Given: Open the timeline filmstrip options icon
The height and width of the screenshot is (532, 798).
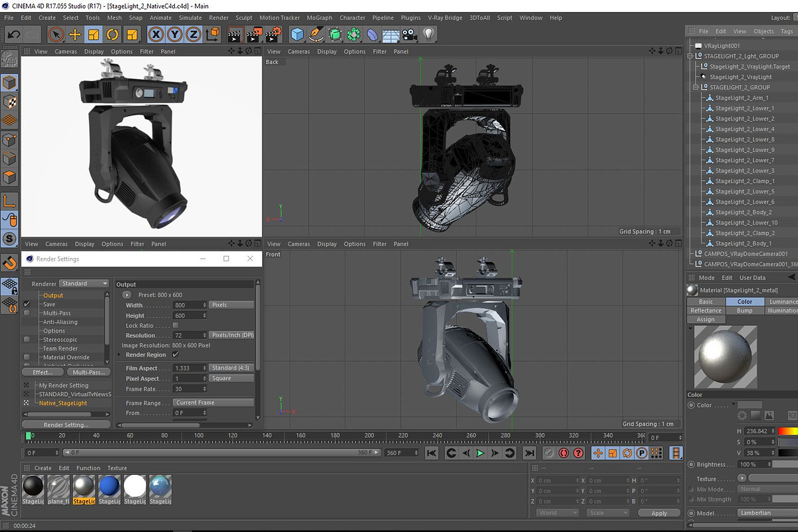Looking at the screenshot, I should [x=676, y=453].
